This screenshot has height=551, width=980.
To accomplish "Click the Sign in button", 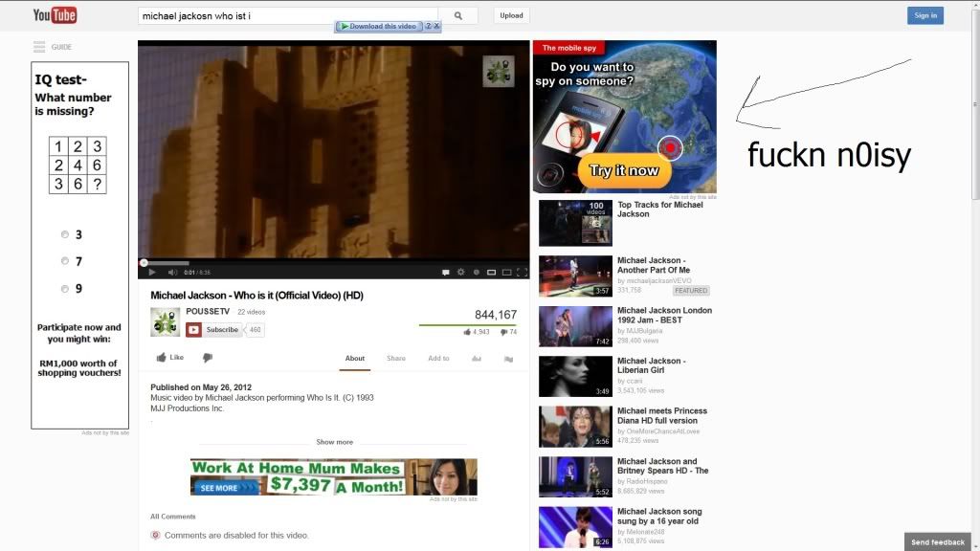I will point(925,15).
